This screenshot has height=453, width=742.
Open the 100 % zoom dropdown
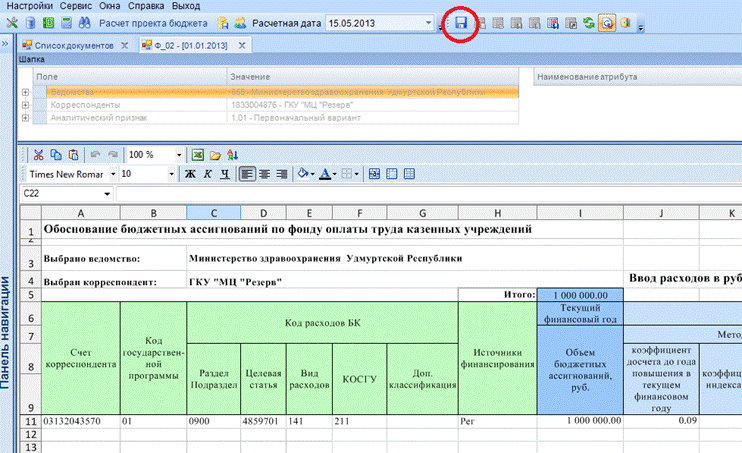[x=179, y=155]
